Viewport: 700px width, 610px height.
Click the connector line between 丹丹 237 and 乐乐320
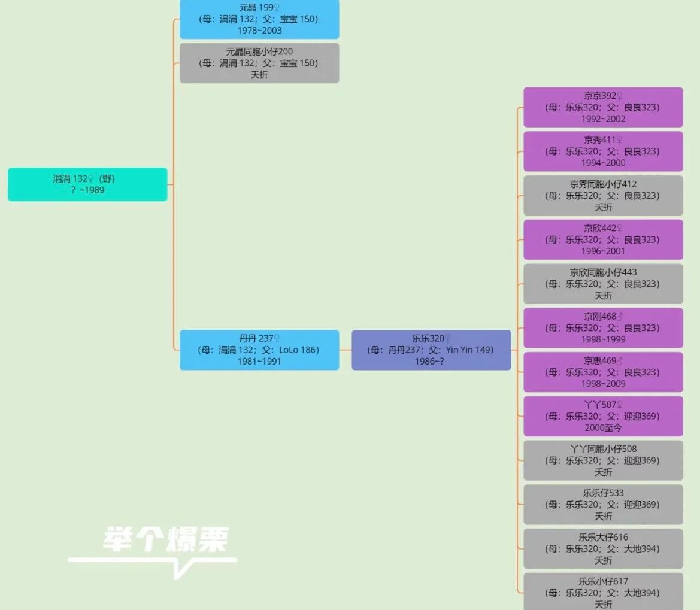[x=346, y=350]
